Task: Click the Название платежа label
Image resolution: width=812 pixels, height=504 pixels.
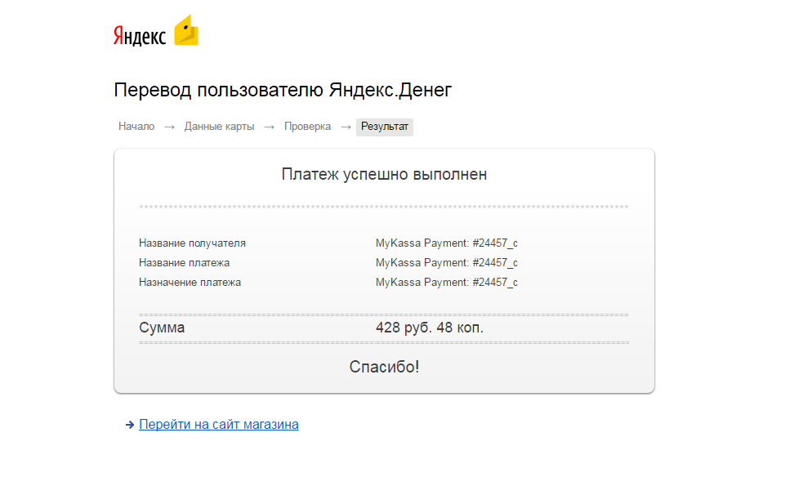Action: pos(184,262)
